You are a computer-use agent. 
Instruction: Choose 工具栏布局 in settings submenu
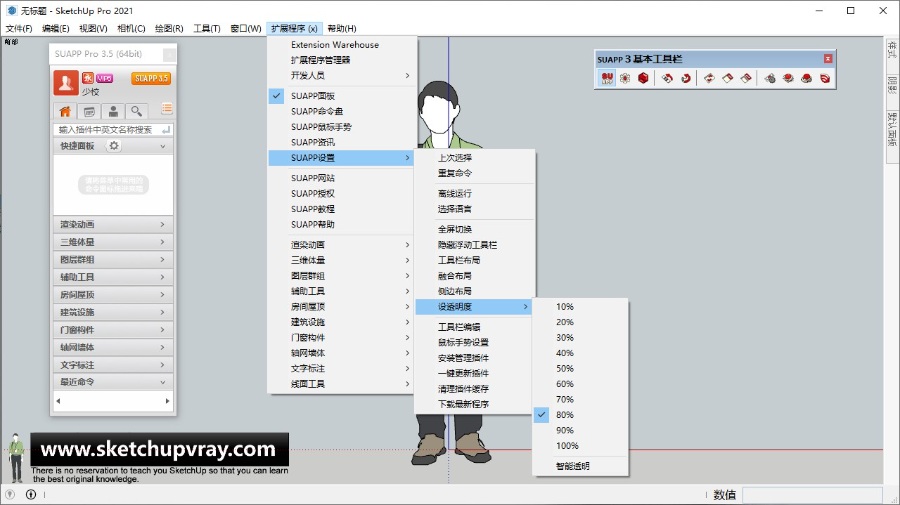click(475, 260)
